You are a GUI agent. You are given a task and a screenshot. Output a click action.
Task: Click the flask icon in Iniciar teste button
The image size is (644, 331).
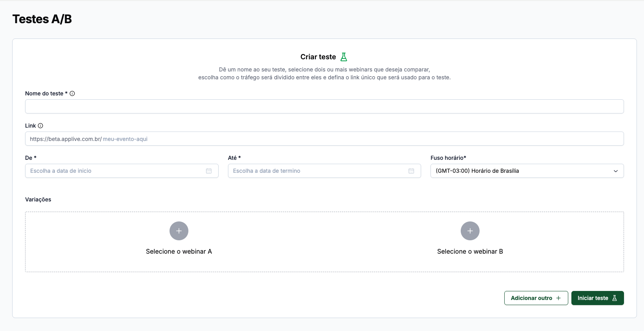click(615, 298)
